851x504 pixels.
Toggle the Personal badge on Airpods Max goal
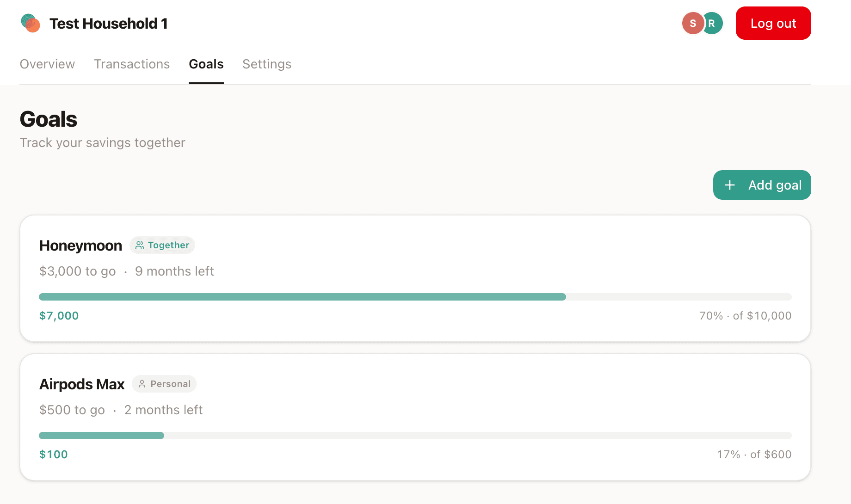click(164, 384)
